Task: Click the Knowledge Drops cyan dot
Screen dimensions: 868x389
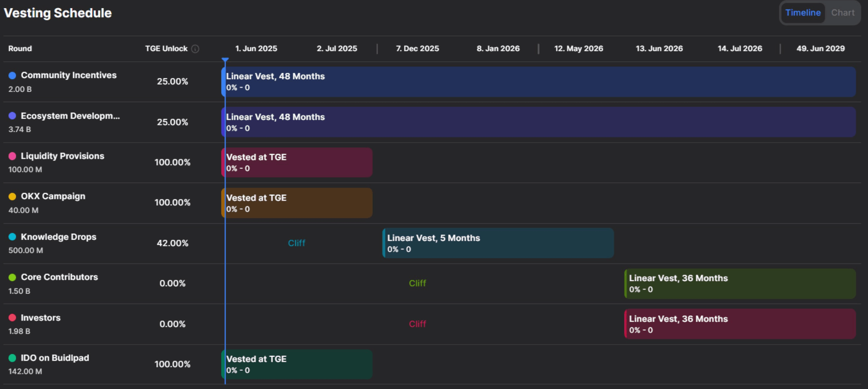Action: 13,237
